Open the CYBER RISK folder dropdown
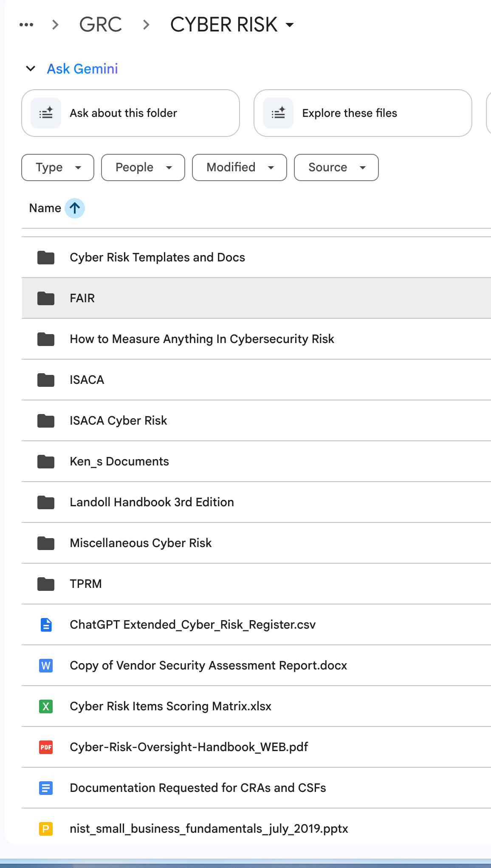This screenshot has width=491, height=868. (x=232, y=25)
